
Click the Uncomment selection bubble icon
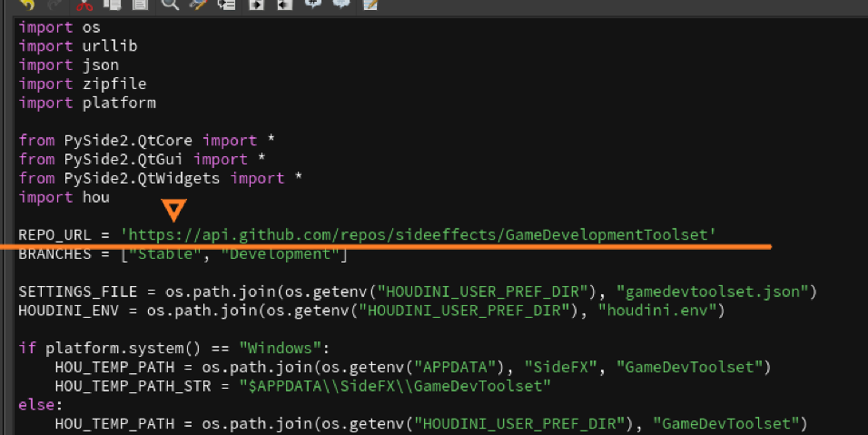tap(341, 5)
